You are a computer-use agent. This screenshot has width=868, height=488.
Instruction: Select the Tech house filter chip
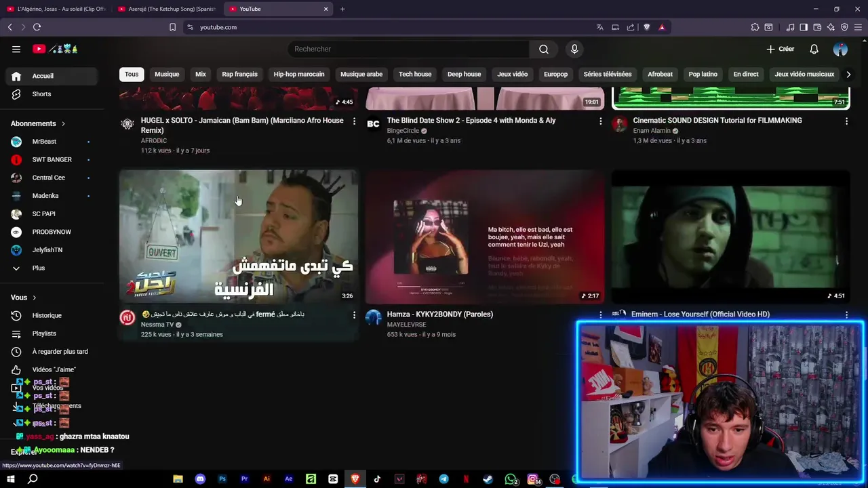point(415,74)
